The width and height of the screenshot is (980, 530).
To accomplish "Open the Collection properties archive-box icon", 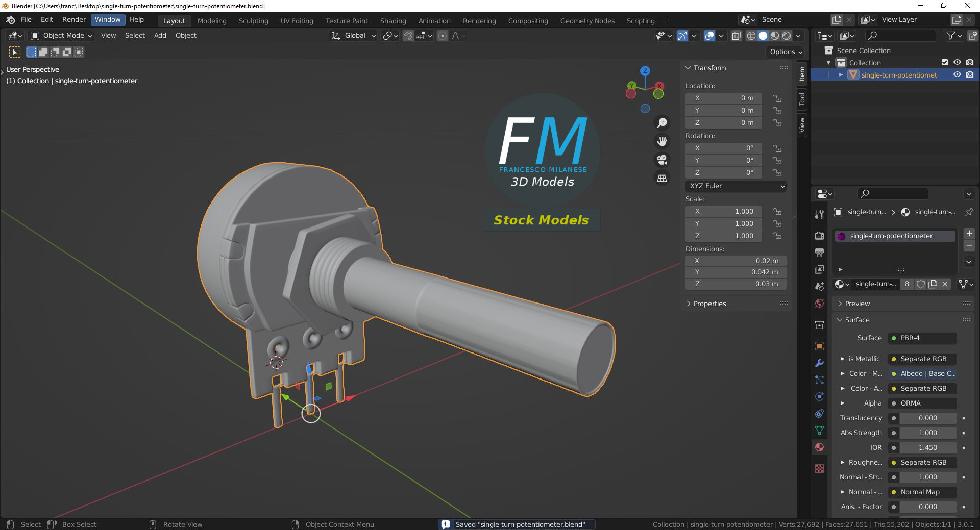I will pyautogui.click(x=819, y=325).
